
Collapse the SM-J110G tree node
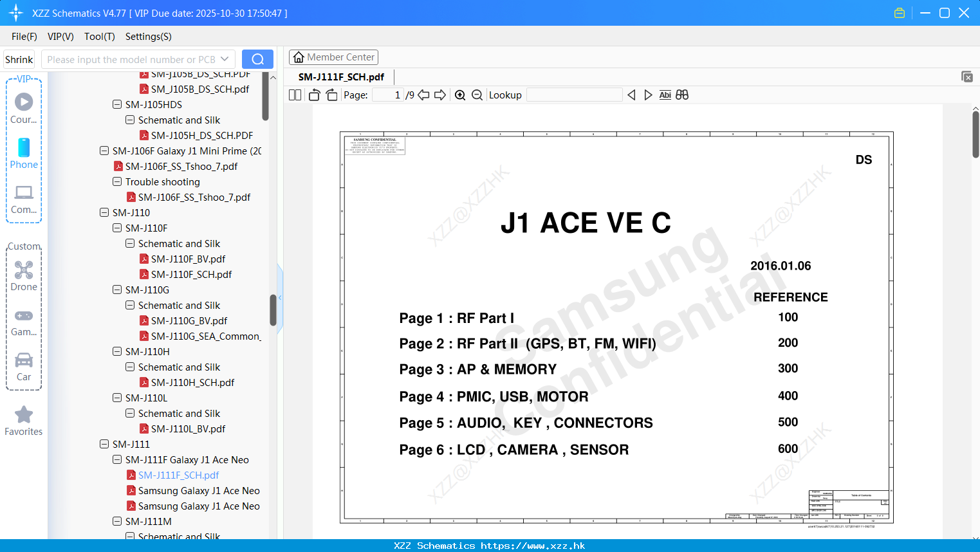click(x=117, y=290)
